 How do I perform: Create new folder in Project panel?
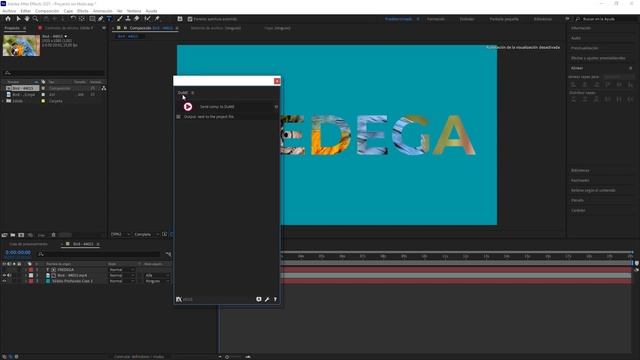[13, 235]
